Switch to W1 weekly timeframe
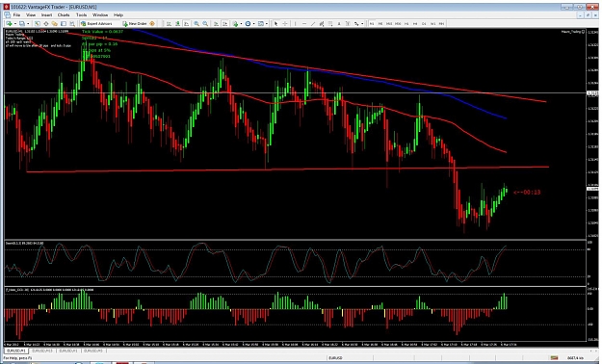Image resolution: width=602 pixels, height=364 pixels. point(433,23)
